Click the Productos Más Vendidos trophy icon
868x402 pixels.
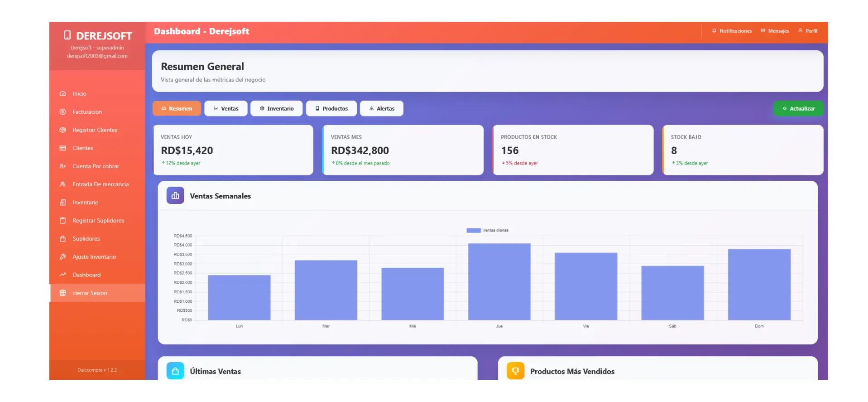click(515, 371)
